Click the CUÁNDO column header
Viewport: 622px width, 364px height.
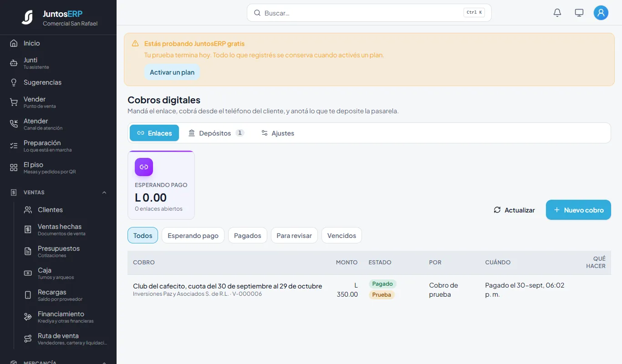498,263
